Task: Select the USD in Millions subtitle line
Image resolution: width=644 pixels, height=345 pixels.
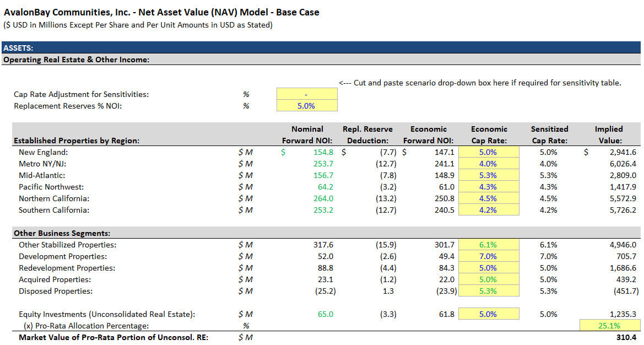Action: (138, 25)
